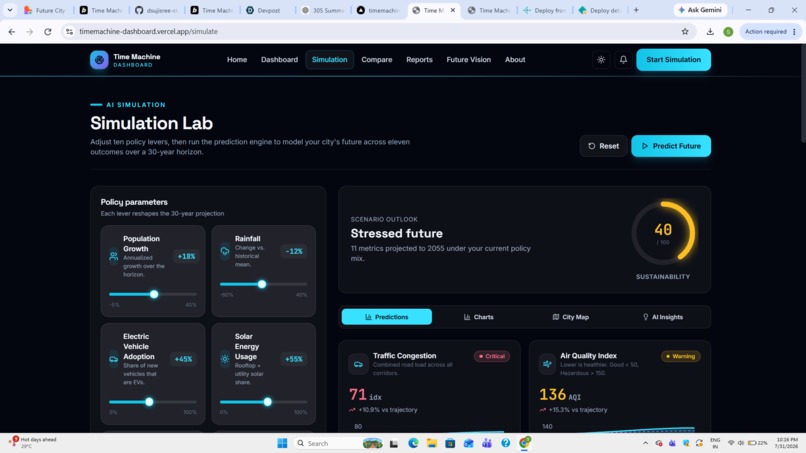Open the AI Insights tab
Screen dimensions: 806x453
(663, 317)
